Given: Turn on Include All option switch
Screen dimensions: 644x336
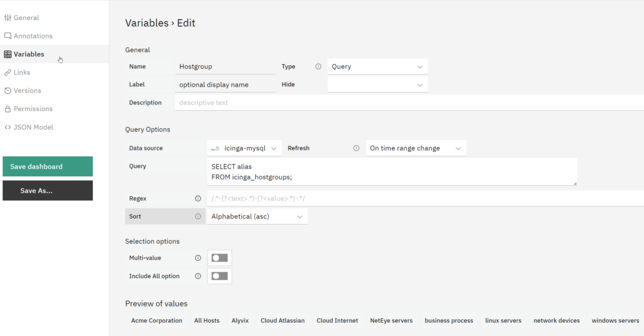Looking at the screenshot, I should 219,276.
